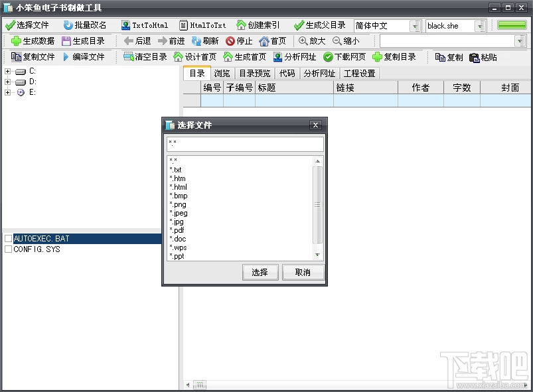Screen dimensions: 533x392
Task: Open the 工程设置 settings tab
Action: tap(358, 74)
